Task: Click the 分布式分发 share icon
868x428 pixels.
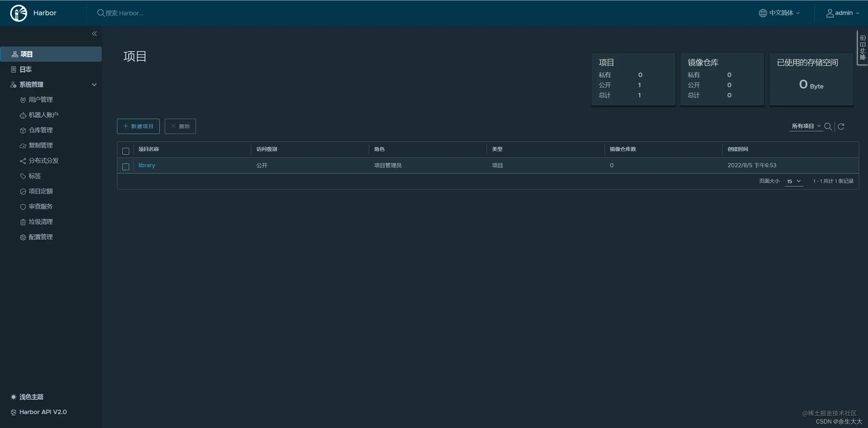Action: click(x=23, y=161)
